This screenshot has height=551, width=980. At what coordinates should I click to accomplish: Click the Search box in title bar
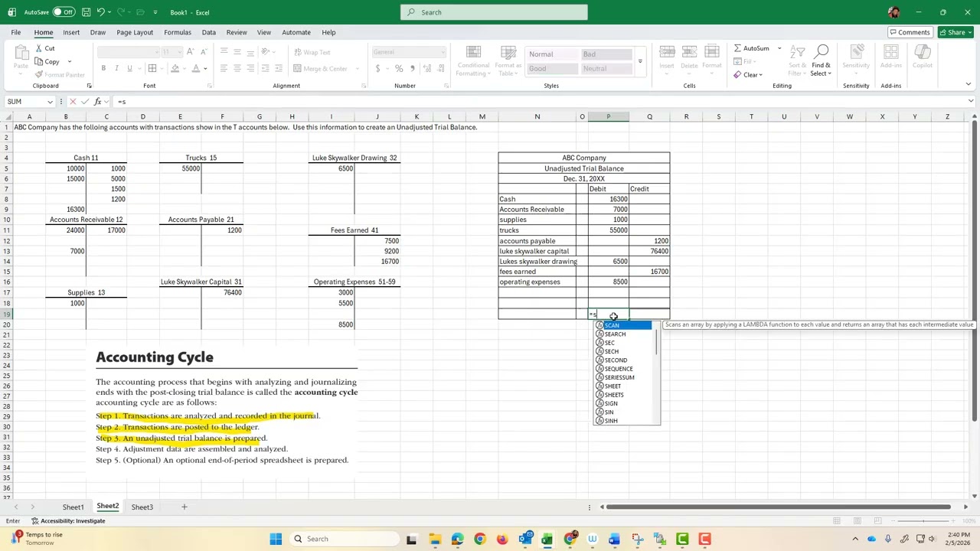point(494,12)
